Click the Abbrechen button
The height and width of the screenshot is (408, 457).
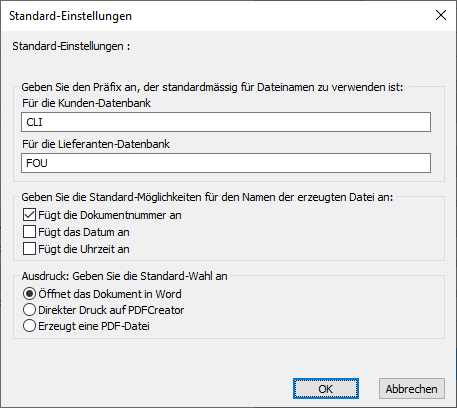(x=412, y=389)
